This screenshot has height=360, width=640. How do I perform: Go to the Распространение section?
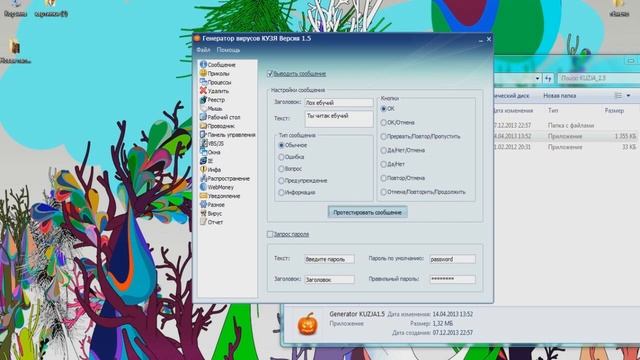224,178
